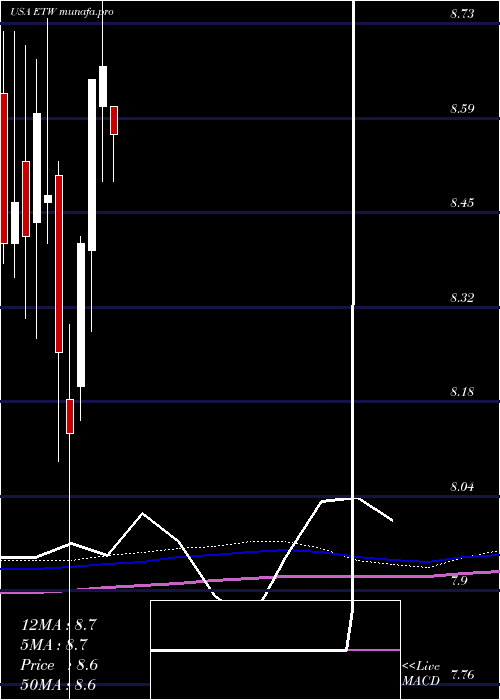
Task: Click the 8.18 price axis label
Action: pyautogui.click(x=462, y=392)
